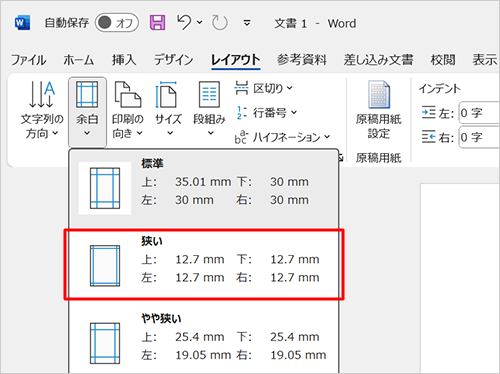Click the left indent 左 input field
The width and height of the screenshot is (500, 374).
479,113
